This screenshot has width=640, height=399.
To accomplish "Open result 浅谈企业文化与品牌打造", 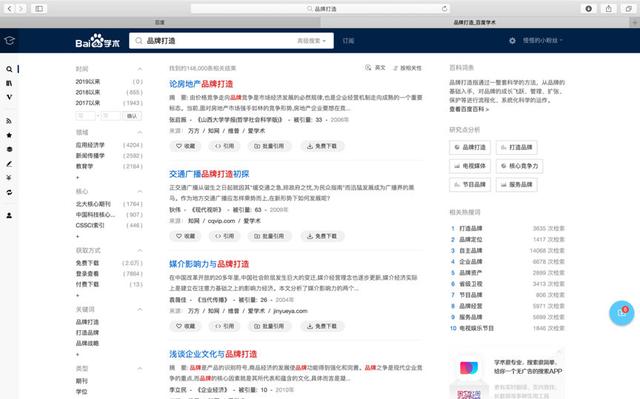I will (x=213, y=354).
